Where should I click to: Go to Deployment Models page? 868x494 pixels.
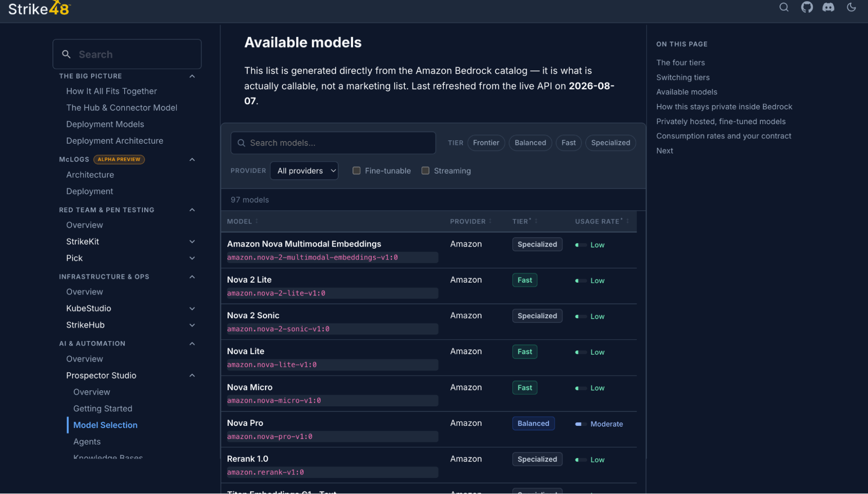click(105, 124)
